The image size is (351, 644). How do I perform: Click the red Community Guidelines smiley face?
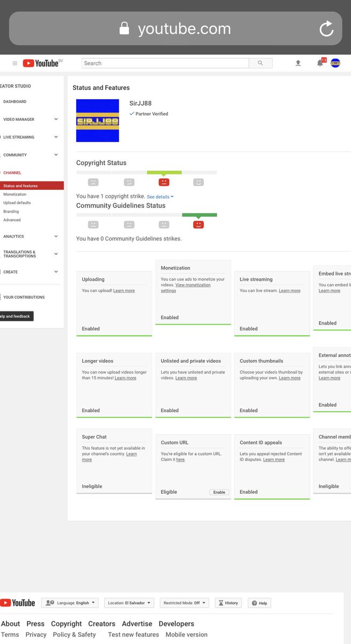pyautogui.click(x=199, y=224)
